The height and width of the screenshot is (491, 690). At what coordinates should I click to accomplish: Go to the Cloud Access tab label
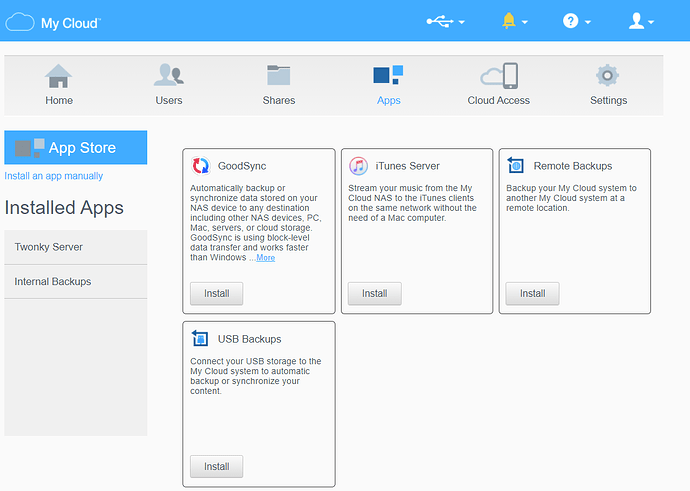coord(499,100)
